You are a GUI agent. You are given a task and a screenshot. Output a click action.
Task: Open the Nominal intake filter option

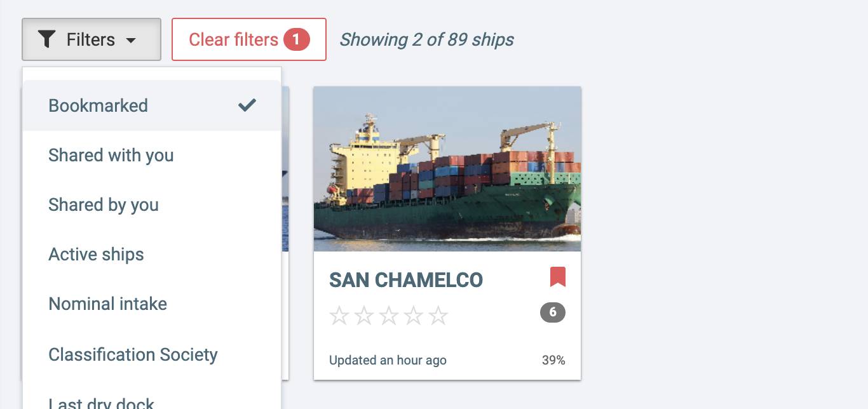coord(152,304)
